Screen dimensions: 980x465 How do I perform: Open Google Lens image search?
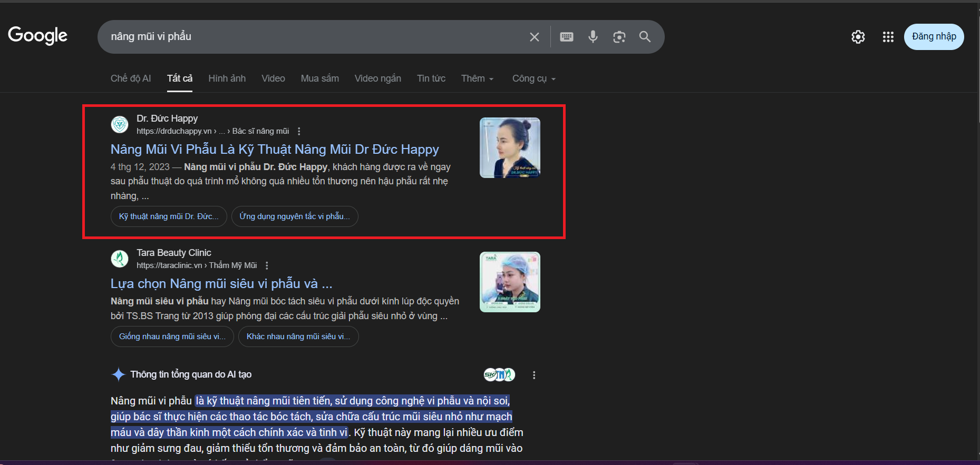pos(619,37)
